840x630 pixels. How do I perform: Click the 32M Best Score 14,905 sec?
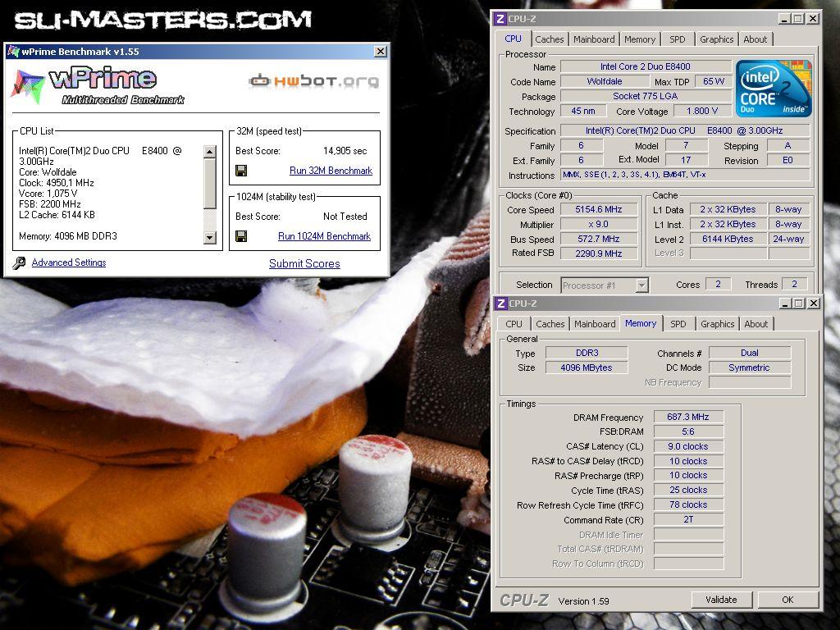(345, 151)
